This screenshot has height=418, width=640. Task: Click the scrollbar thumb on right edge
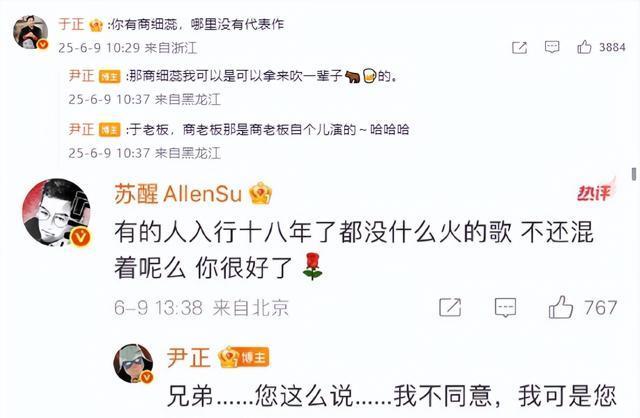click(x=634, y=174)
